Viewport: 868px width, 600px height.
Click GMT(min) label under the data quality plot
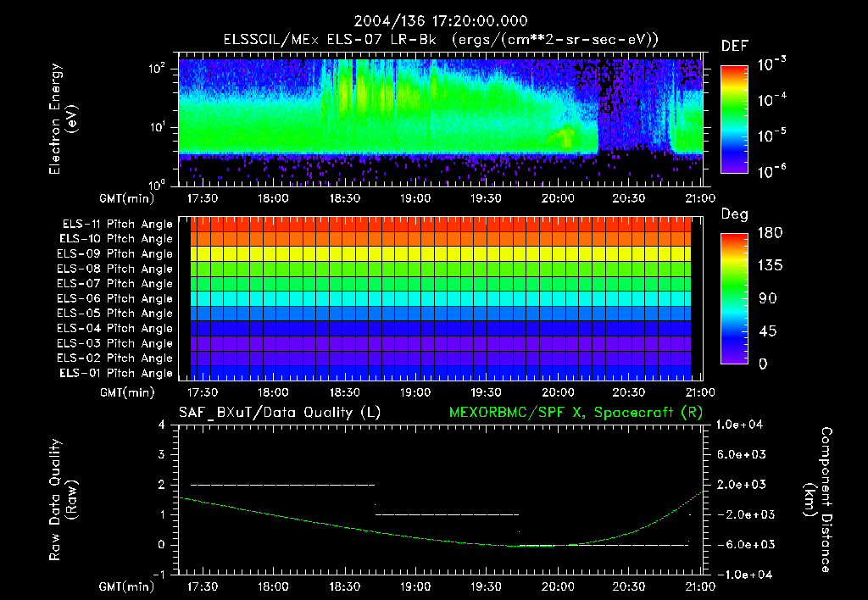click(126, 586)
